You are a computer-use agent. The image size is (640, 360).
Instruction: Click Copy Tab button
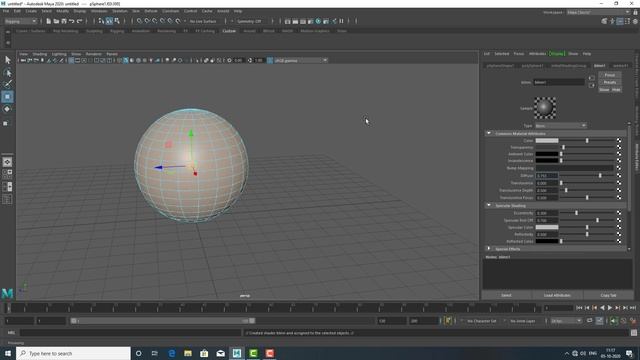click(608, 295)
